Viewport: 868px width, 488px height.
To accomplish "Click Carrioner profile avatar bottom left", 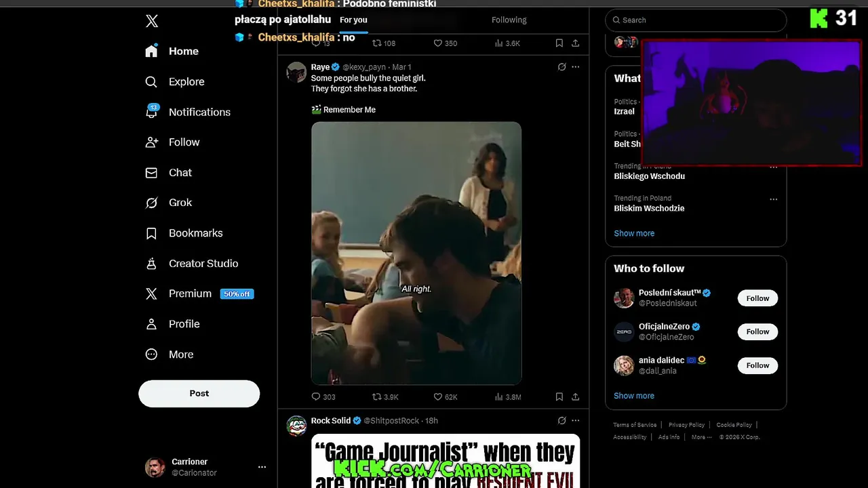I will point(155,467).
